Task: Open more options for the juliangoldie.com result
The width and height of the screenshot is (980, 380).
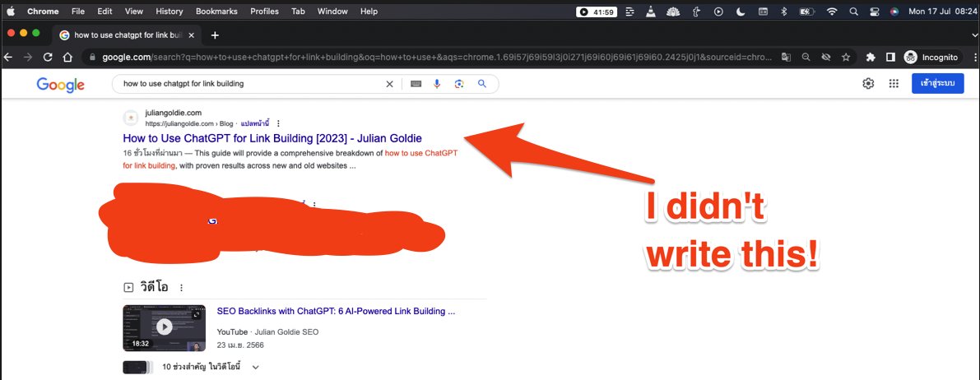Action: click(x=278, y=123)
